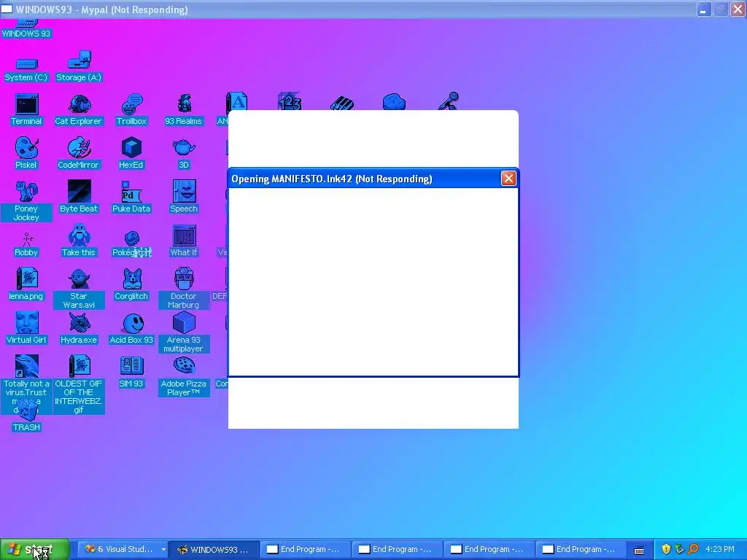Expand the Visual Studio taskbar group arrow
Viewport: 747px width, 560px height.
pos(163,550)
